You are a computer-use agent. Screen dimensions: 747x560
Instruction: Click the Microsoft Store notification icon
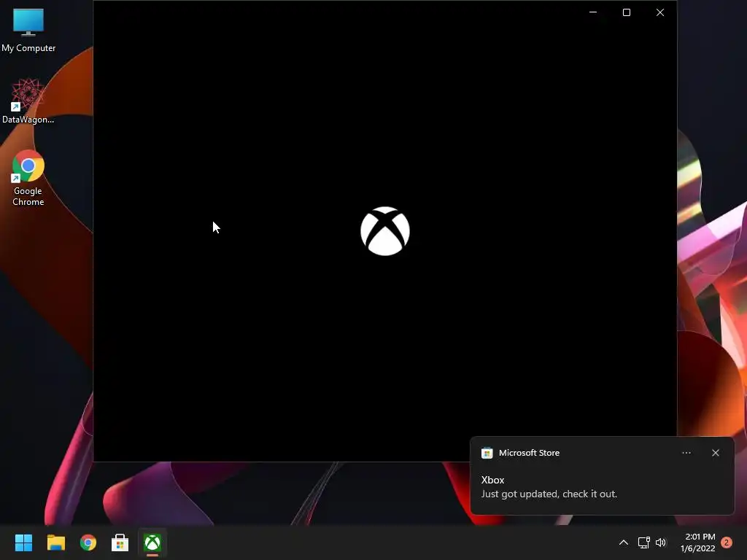[x=487, y=453]
